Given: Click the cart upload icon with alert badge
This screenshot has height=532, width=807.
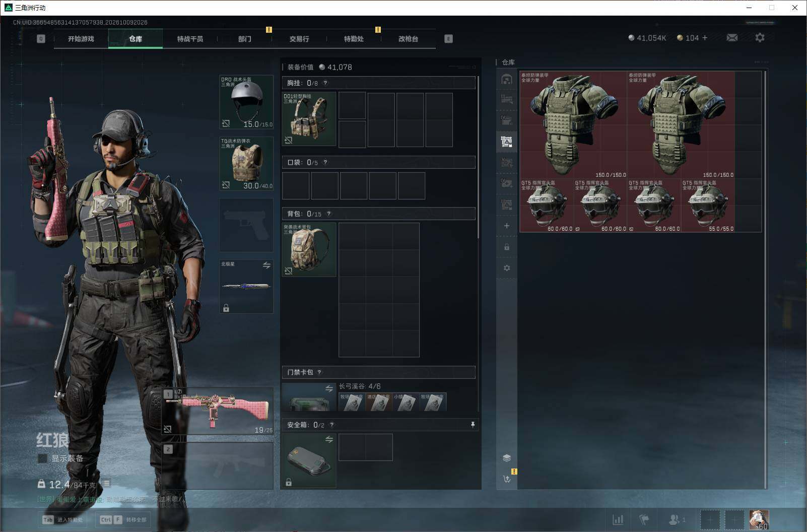Looking at the screenshot, I should 507,479.
